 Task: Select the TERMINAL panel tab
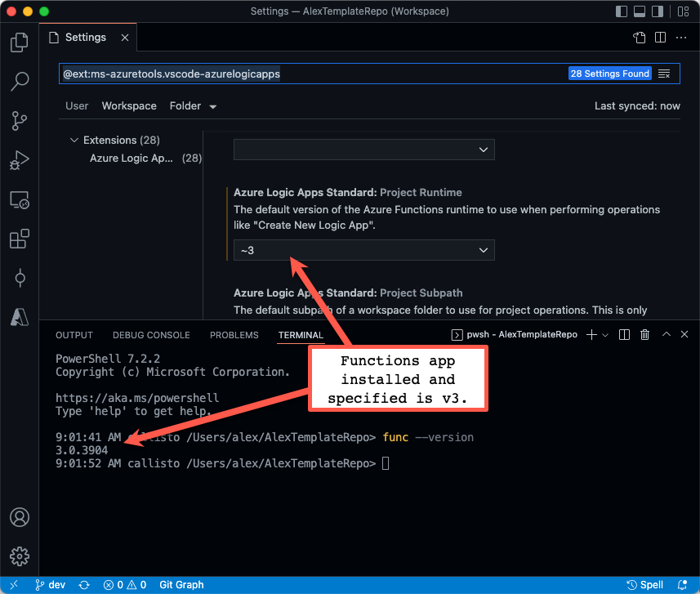(x=301, y=335)
